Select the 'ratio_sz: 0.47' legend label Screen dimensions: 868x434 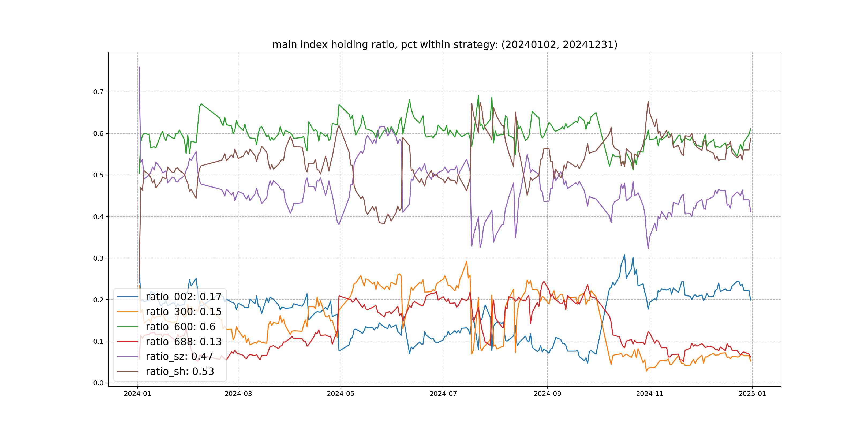click(x=179, y=356)
